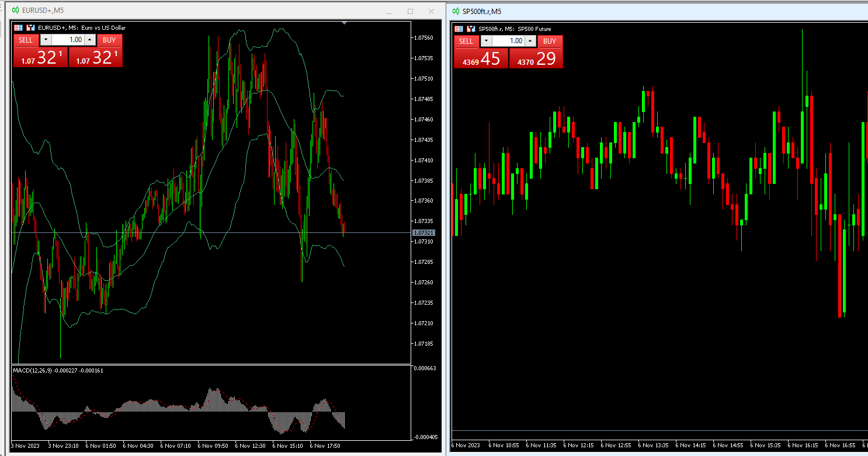Decrease EURUSD volume with down arrow
868x456 pixels.
[46, 40]
